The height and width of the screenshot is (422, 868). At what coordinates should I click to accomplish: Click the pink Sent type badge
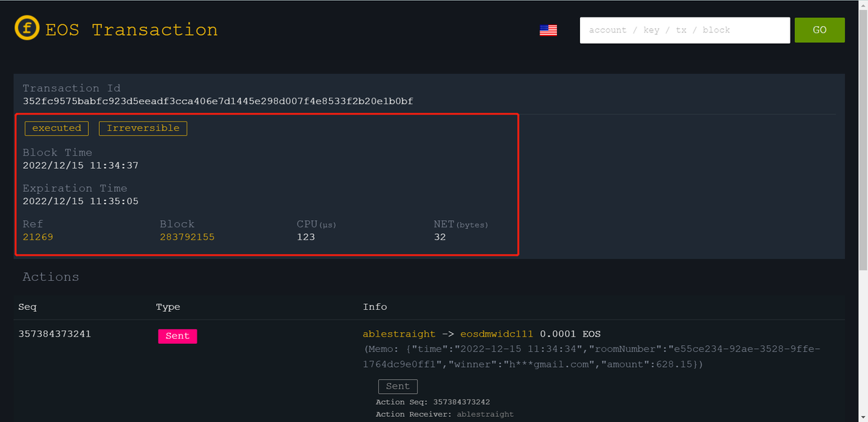177,336
